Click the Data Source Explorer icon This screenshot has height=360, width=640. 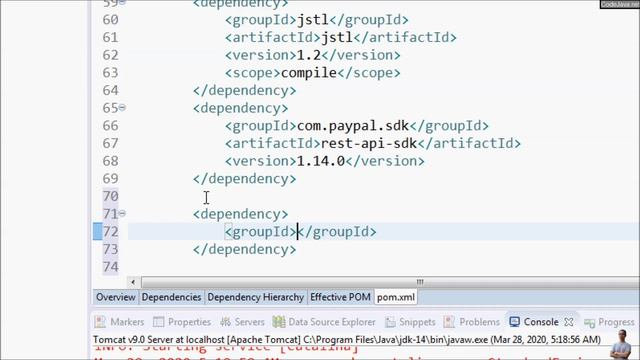coord(279,322)
